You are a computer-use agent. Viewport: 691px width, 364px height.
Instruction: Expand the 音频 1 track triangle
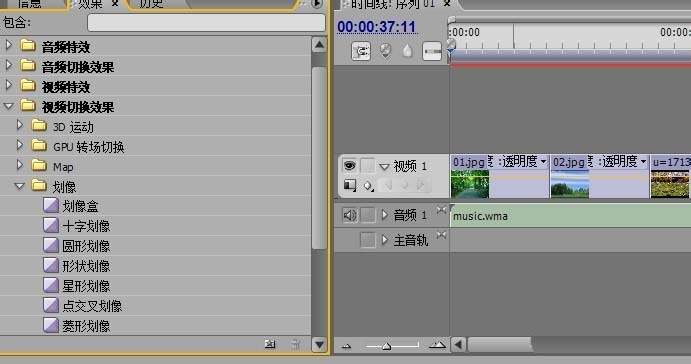pyautogui.click(x=384, y=215)
